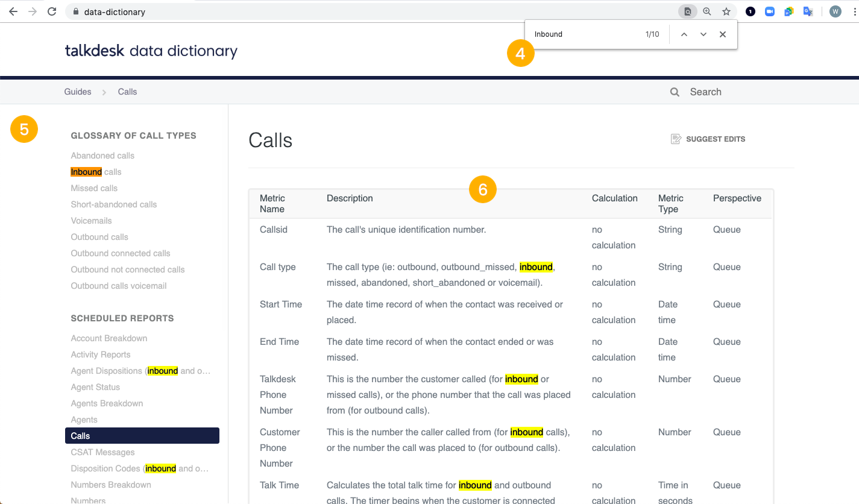Select Outbound calls in the glossary
This screenshot has width=859, height=504.
(99, 237)
